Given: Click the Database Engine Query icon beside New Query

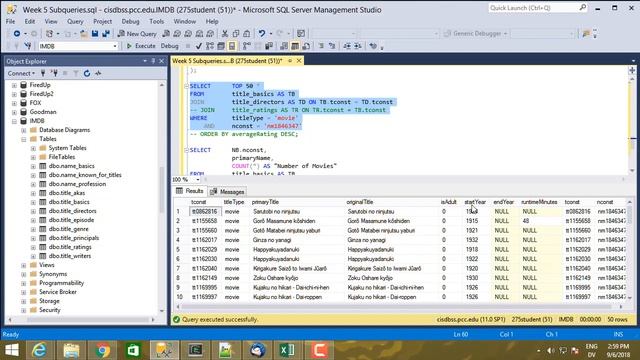Looking at the screenshot, I should click(166, 33).
